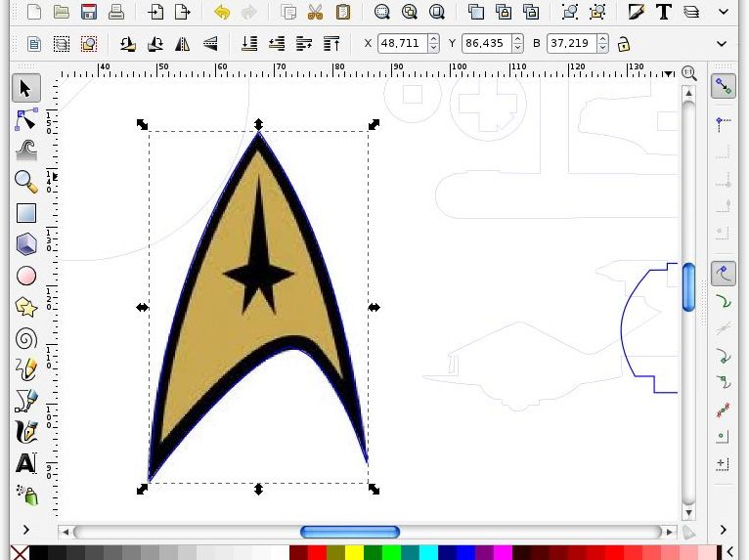Duplicate the selected object icon

476,11
